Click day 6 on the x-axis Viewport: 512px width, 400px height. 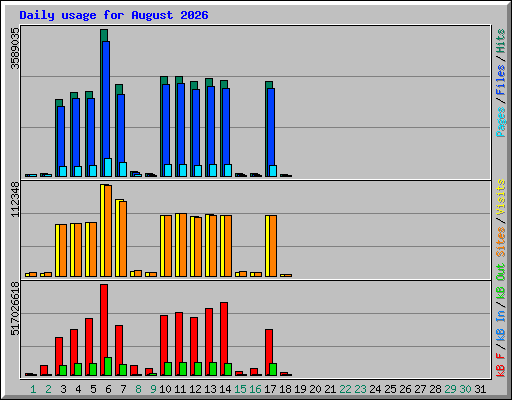coord(108,389)
